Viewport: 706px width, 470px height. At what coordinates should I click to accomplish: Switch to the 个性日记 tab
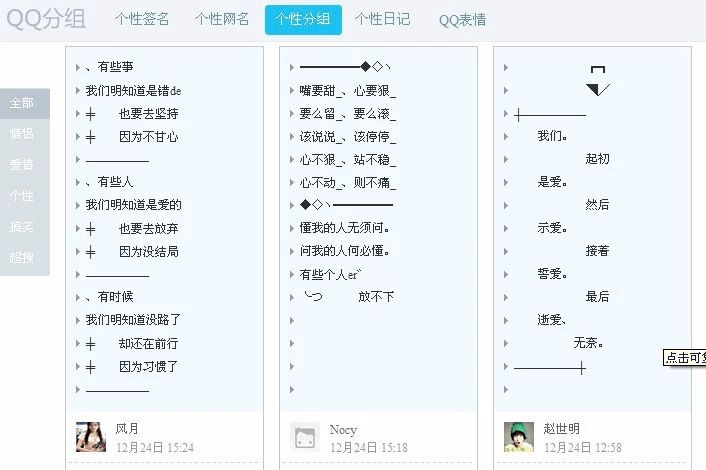(x=382, y=19)
